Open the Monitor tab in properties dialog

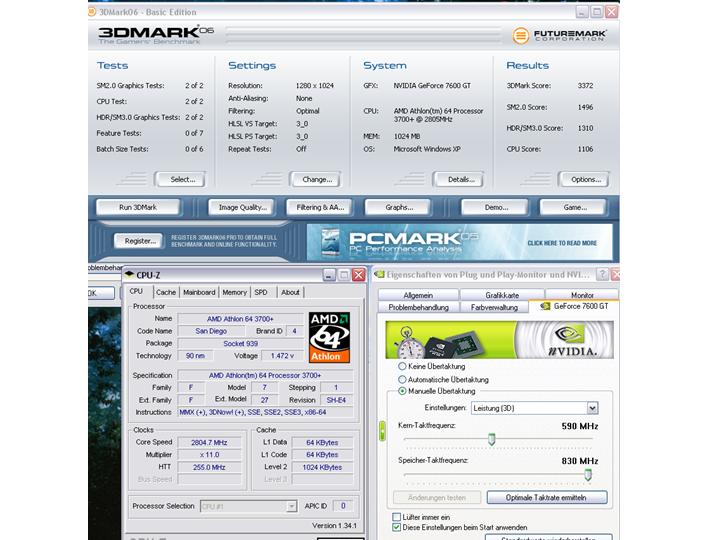(x=582, y=295)
